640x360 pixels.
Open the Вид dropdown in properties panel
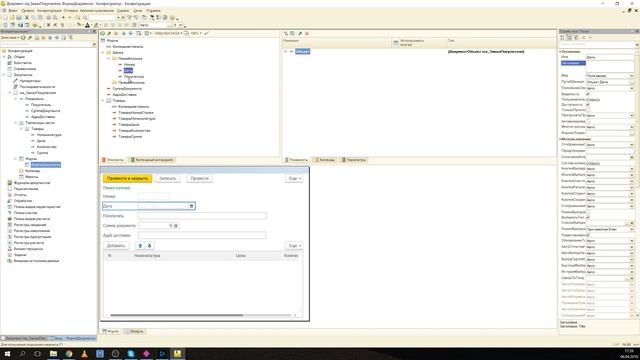tap(632, 76)
